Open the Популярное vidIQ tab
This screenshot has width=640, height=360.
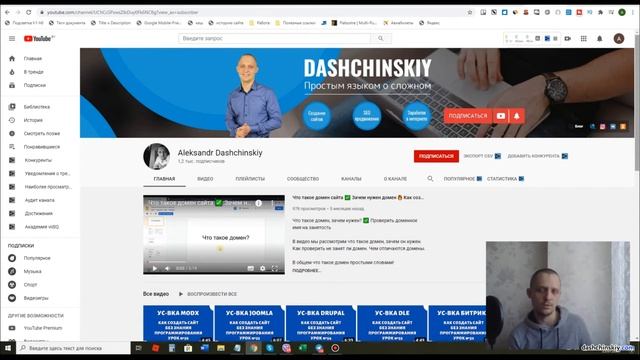pyautogui.click(x=463, y=179)
